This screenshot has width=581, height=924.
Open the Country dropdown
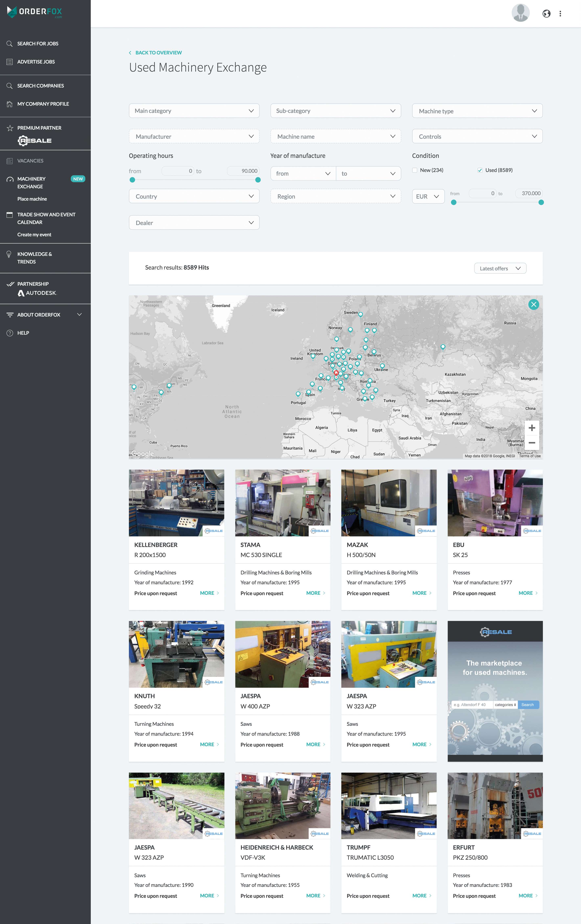point(194,196)
